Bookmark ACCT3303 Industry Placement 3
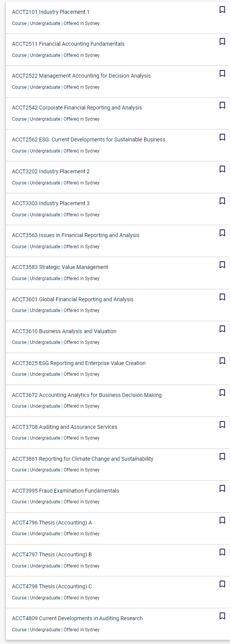Viewport: 230px width, 644px height. click(x=222, y=201)
